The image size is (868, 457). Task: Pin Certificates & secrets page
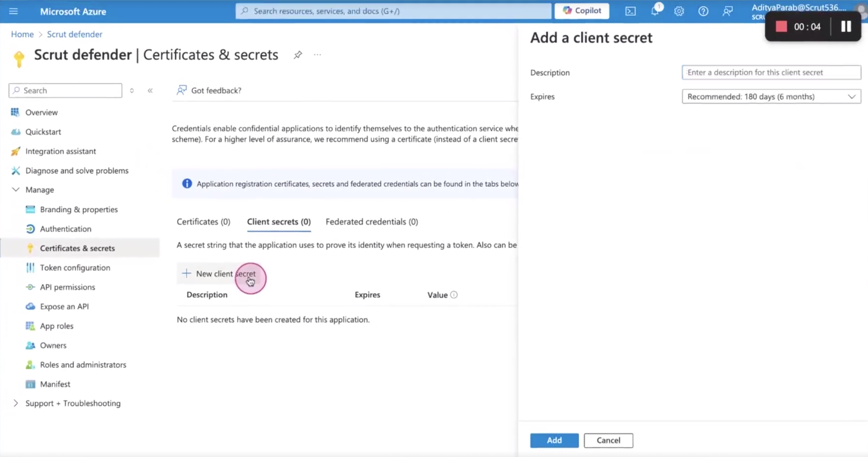(x=298, y=55)
